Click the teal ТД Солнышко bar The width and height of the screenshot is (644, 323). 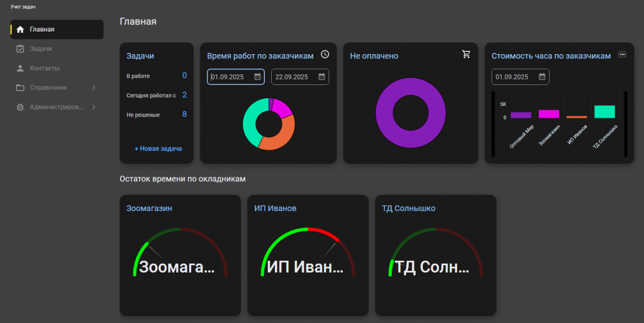click(604, 112)
